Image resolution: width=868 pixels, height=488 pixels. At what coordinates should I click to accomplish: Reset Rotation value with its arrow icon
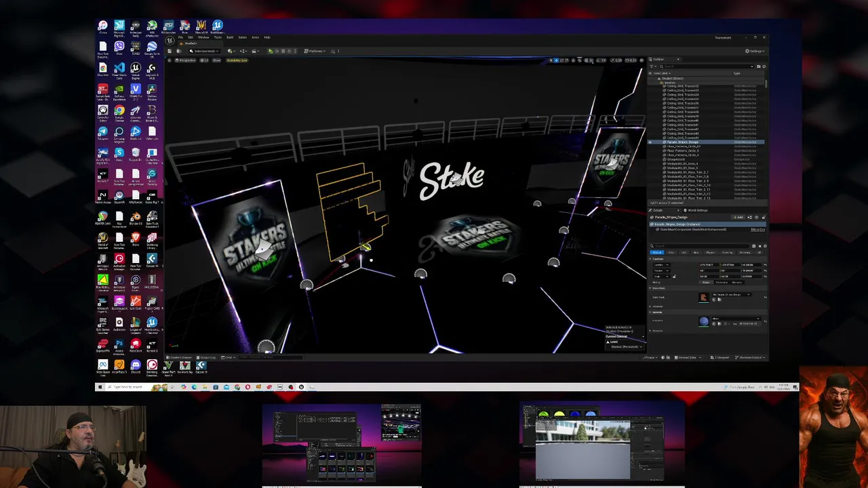tap(765, 270)
